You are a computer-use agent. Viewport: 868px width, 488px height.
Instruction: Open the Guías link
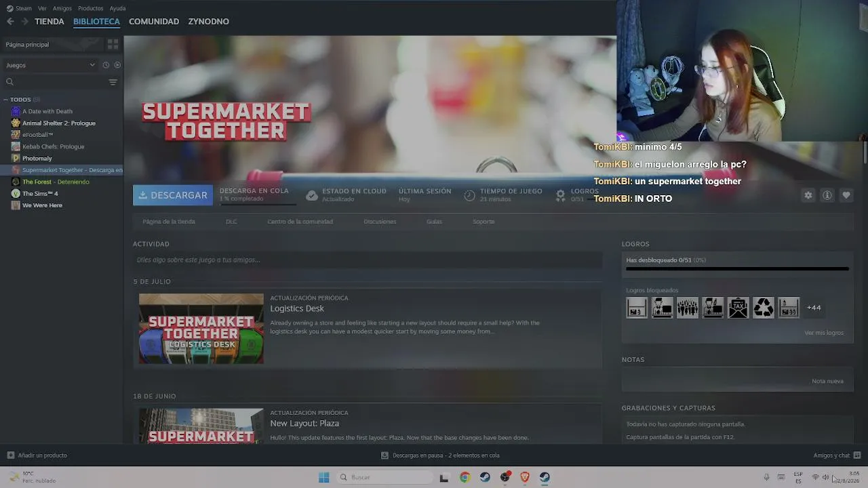[x=434, y=222]
